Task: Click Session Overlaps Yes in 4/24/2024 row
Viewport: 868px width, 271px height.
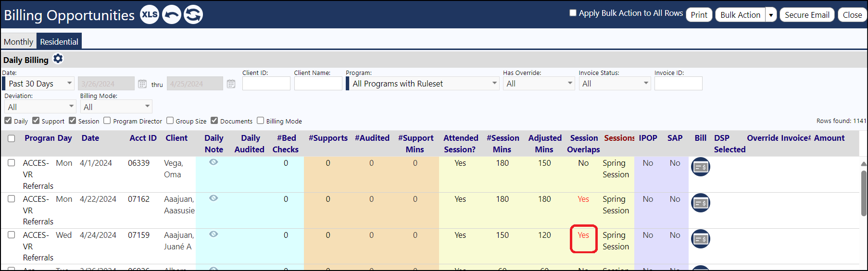Action: tap(583, 235)
